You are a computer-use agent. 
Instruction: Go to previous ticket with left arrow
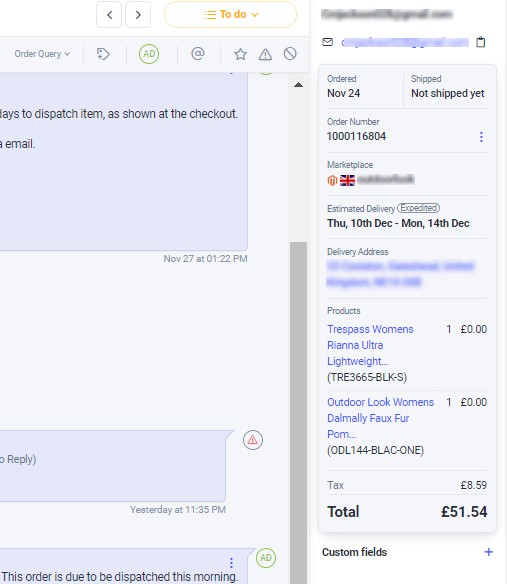pyautogui.click(x=109, y=15)
